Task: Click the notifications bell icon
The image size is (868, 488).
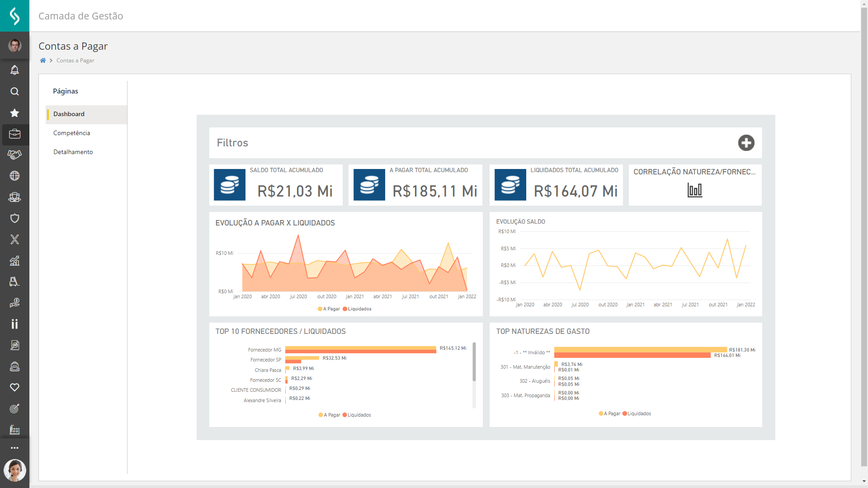Action: [x=14, y=70]
